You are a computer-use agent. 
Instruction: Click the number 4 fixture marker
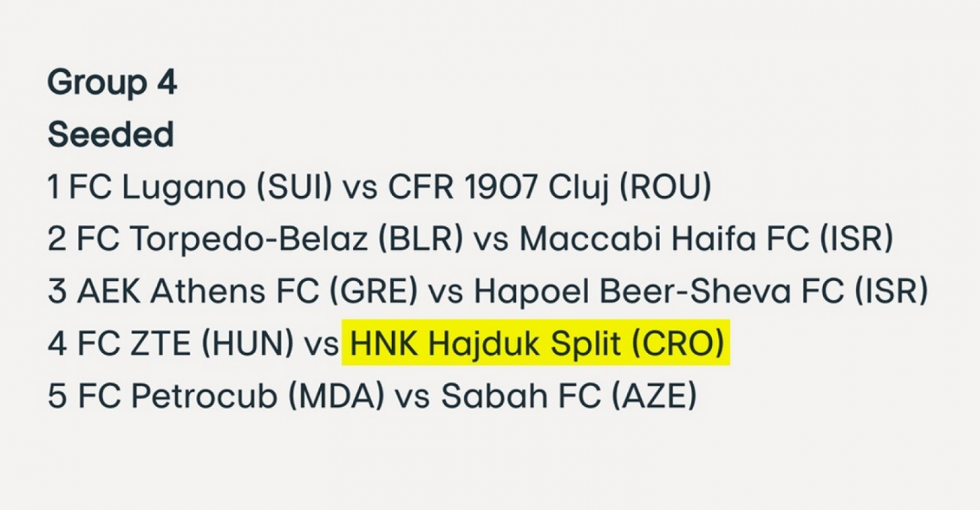pyautogui.click(x=57, y=345)
